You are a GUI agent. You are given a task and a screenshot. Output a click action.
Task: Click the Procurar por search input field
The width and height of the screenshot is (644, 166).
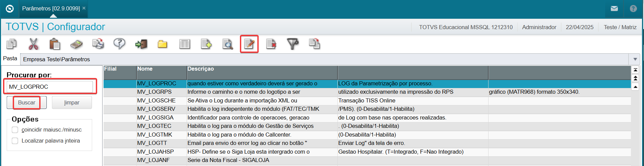click(50, 87)
